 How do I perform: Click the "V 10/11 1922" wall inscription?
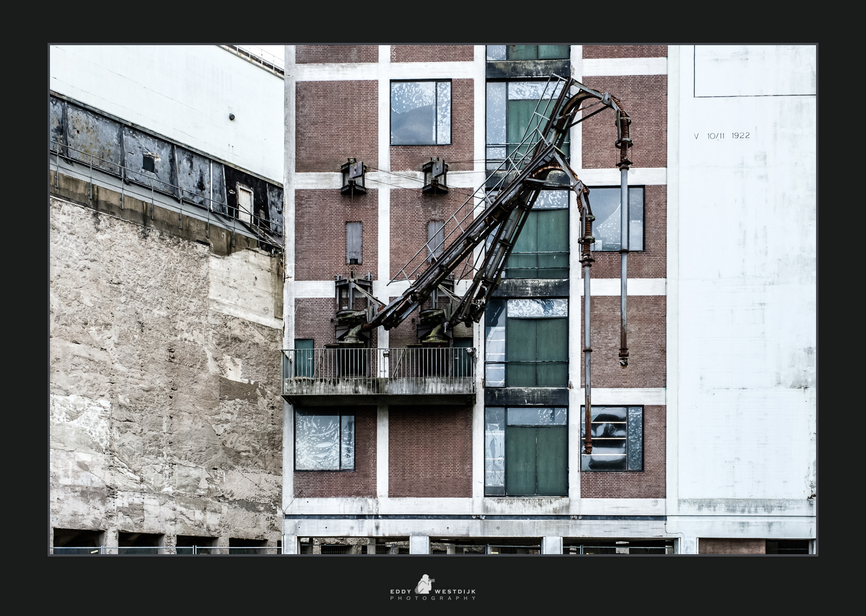point(722,136)
